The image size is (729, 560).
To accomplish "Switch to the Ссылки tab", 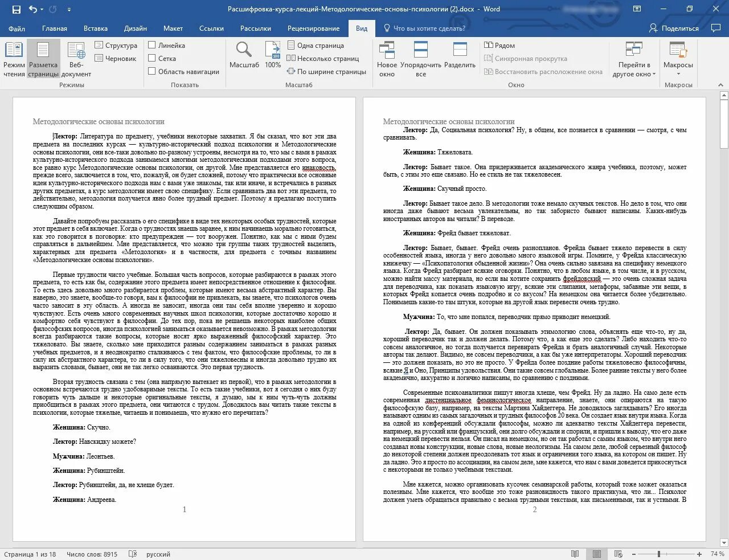I will (x=211, y=28).
